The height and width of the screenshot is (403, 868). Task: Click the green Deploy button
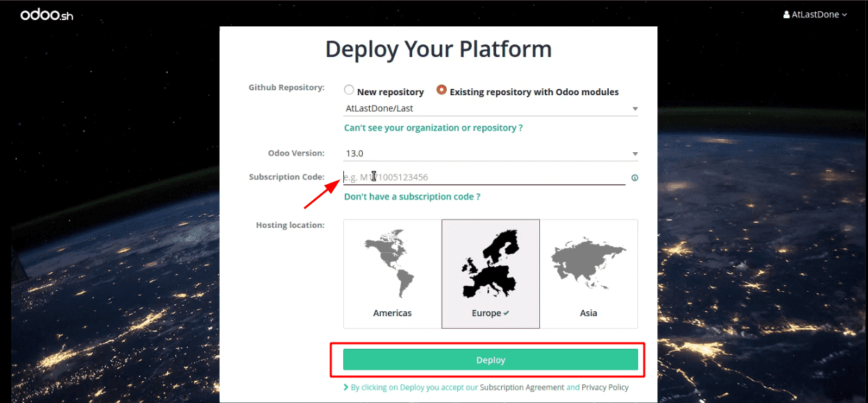tap(491, 360)
